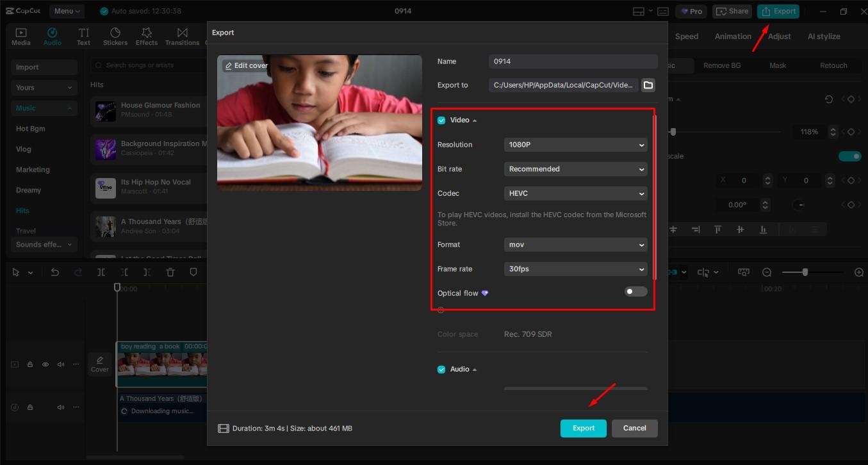
Task: Open the Menu in the title bar
Action: click(x=67, y=12)
